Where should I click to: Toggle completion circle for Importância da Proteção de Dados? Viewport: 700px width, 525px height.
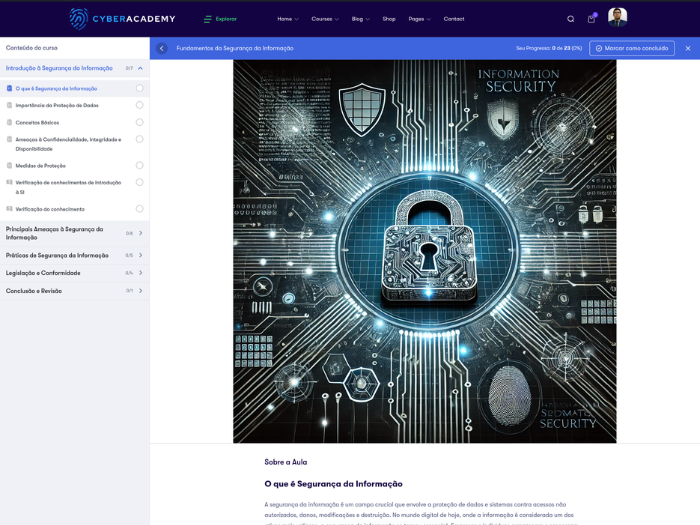coord(140,105)
